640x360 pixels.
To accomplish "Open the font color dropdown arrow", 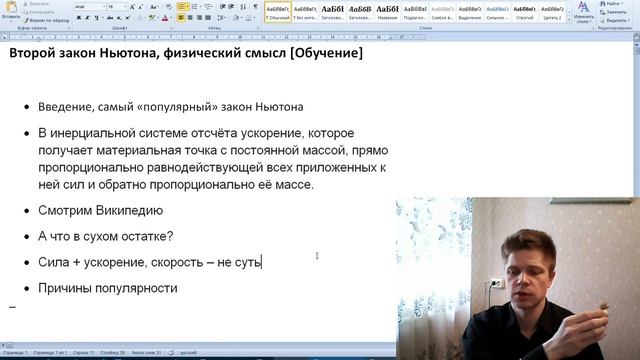I will (x=170, y=18).
